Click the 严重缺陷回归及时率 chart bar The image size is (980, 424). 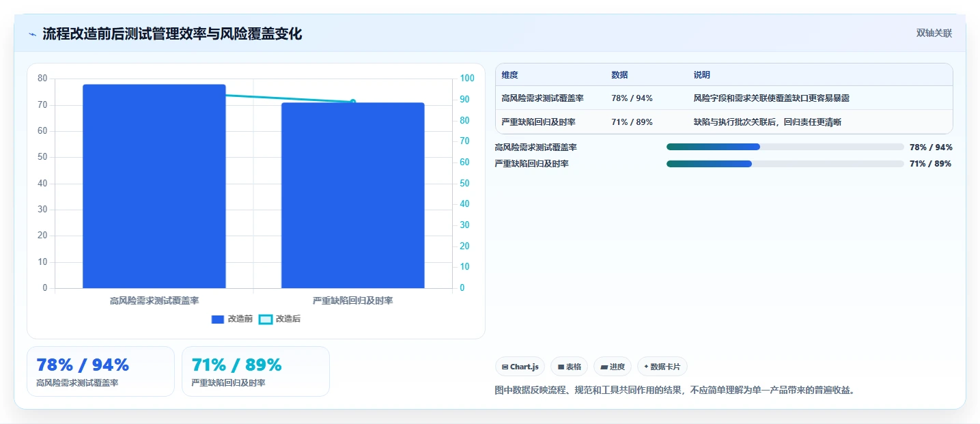click(x=353, y=195)
